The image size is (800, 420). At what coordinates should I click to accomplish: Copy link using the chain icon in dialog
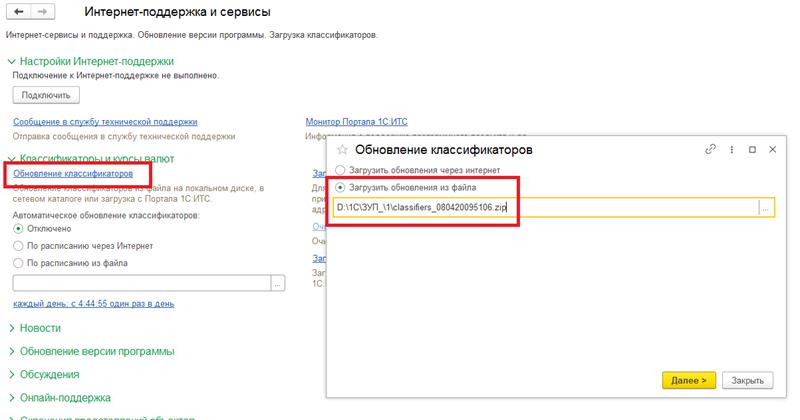click(711, 149)
